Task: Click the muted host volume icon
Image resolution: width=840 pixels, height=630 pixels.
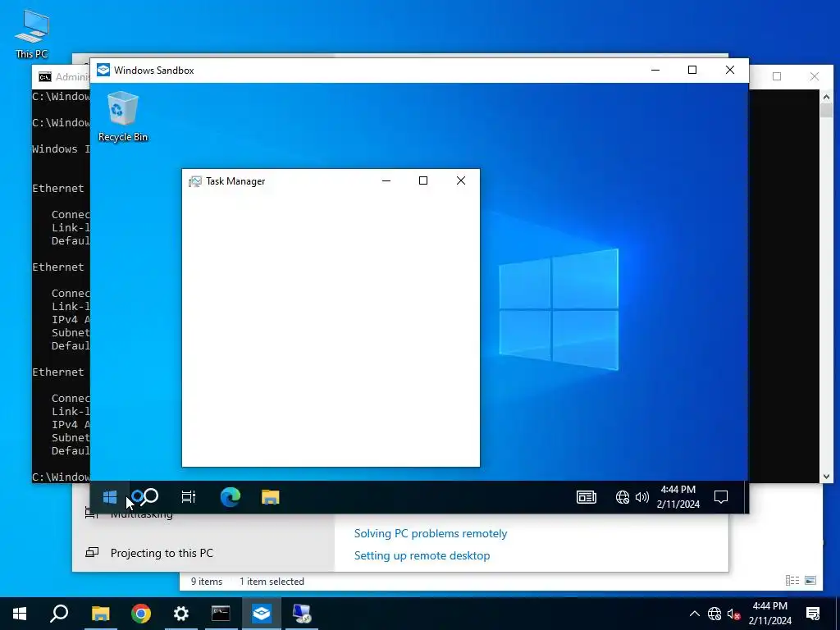Action: click(734, 614)
